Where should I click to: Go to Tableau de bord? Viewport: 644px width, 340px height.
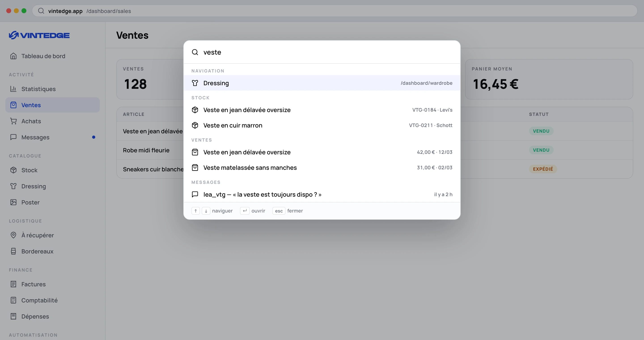tap(53, 56)
